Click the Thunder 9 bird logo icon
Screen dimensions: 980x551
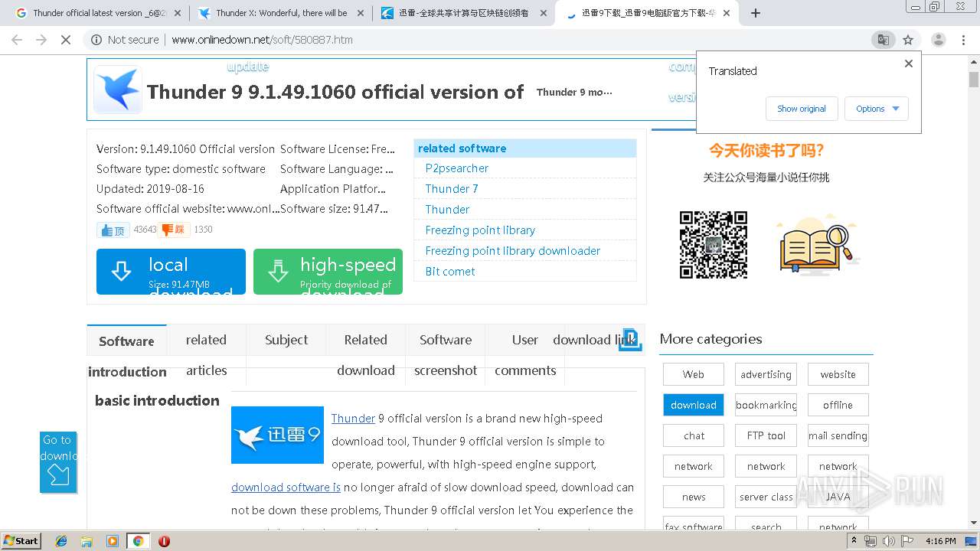(x=118, y=90)
